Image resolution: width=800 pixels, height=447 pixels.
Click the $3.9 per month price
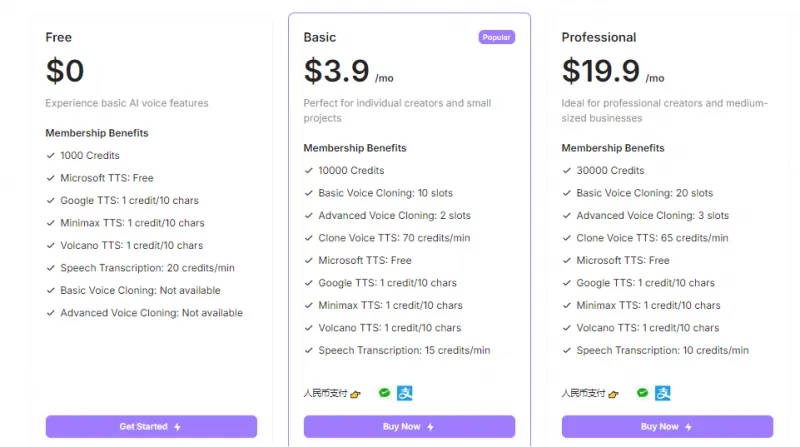click(348, 72)
